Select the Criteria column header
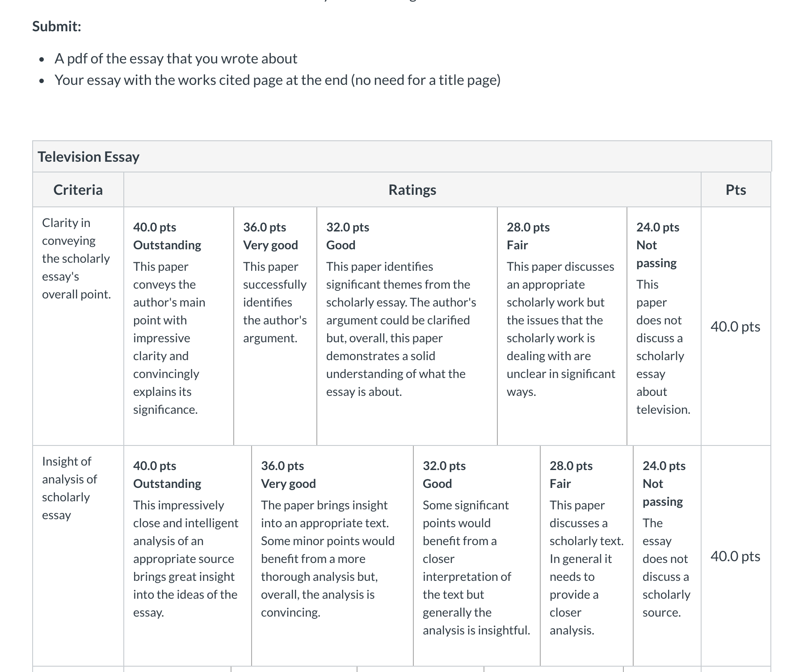Screen dimensions: 799x672 click(x=78, y=190)
